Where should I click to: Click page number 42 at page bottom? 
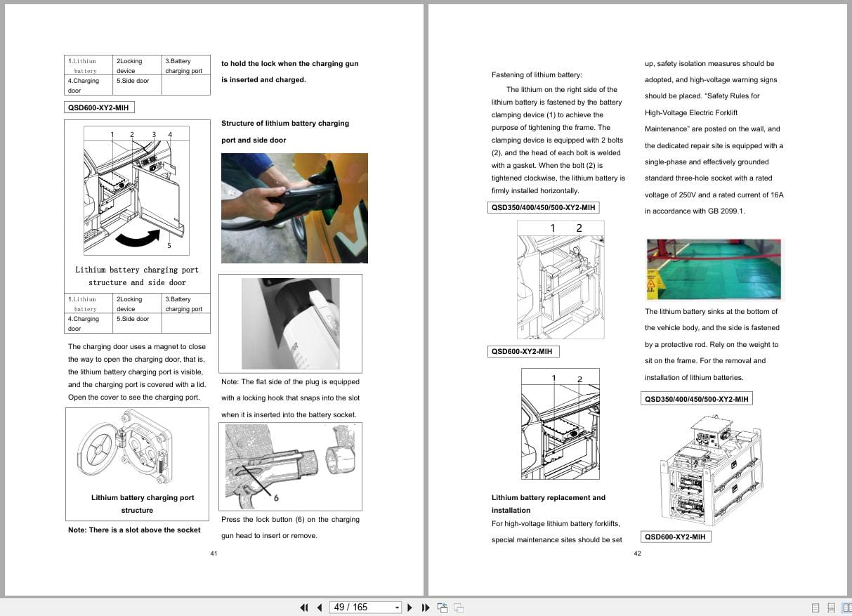[637, 553]
